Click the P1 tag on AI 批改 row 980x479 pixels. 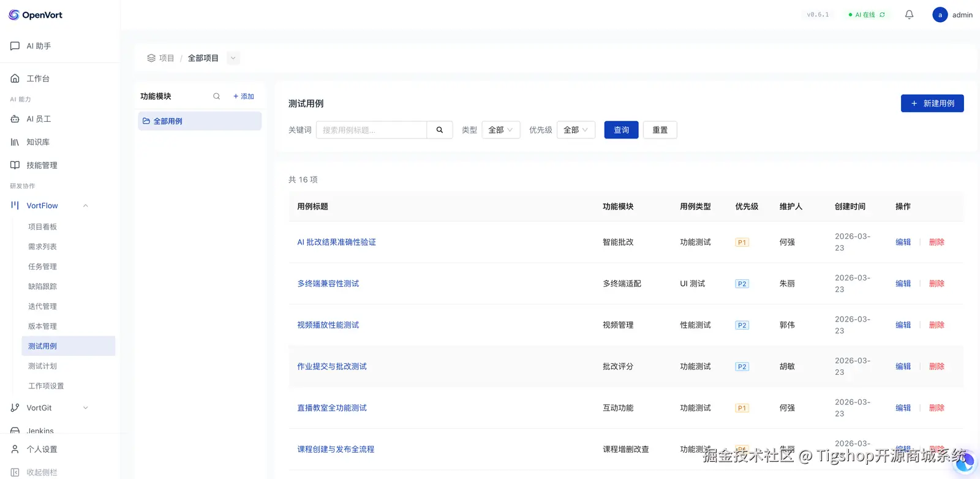(x=742, y=243)
